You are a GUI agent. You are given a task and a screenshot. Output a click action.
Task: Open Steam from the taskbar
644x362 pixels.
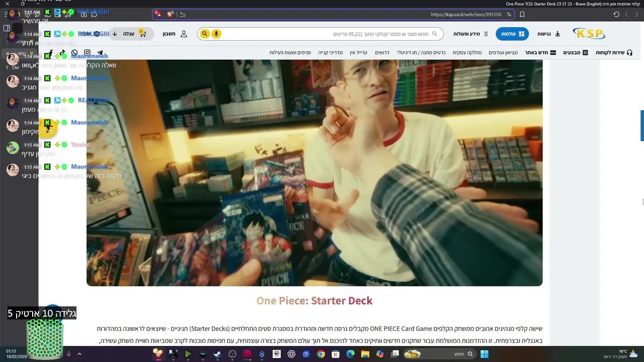217,354
